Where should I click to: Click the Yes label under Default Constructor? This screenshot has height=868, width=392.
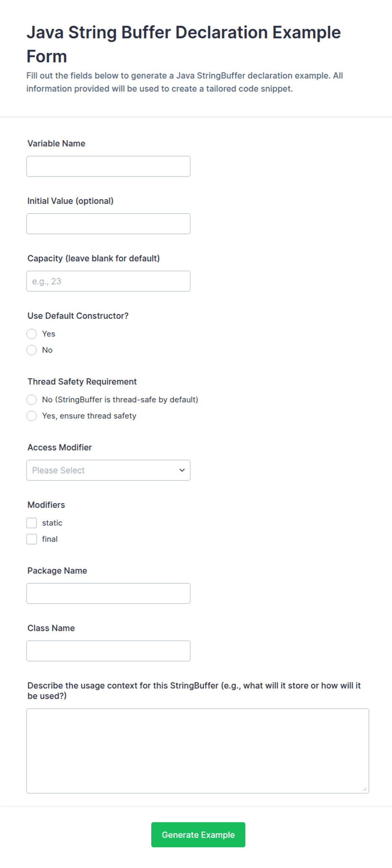click(x=48, y=334)
